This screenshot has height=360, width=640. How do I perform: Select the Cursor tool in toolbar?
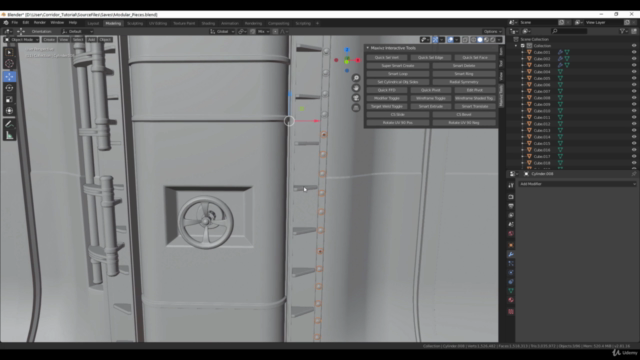coord(9,64)
